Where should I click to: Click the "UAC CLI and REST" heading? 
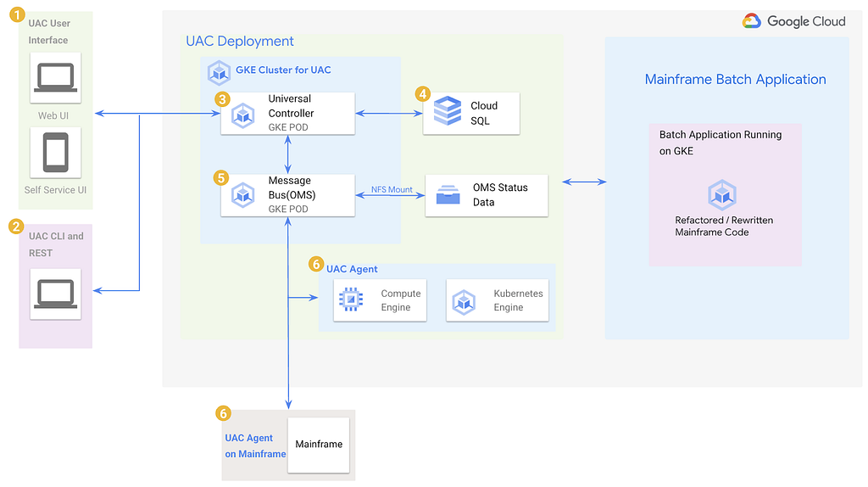(x=56, y=244)
